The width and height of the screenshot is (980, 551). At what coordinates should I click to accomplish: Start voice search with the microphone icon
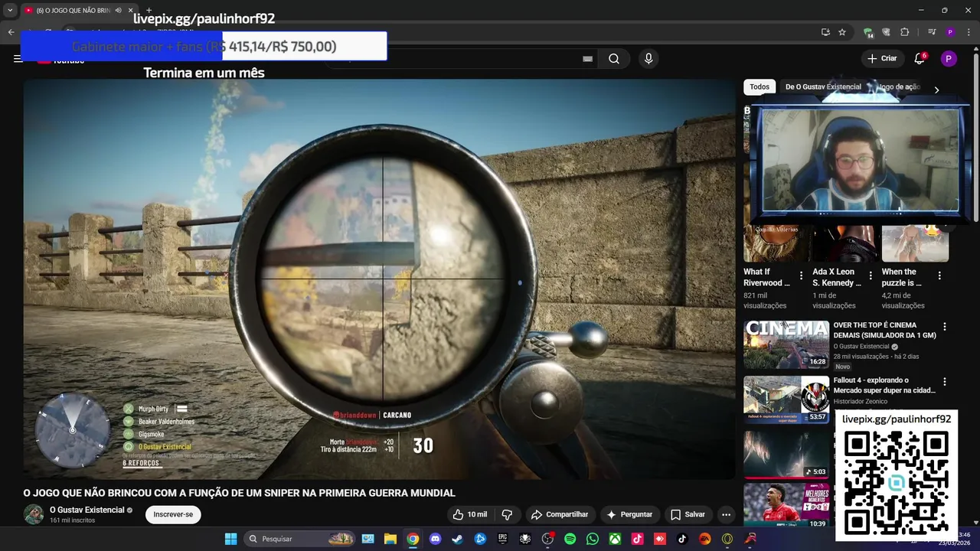pyautogui.click(x=648, y=59)
